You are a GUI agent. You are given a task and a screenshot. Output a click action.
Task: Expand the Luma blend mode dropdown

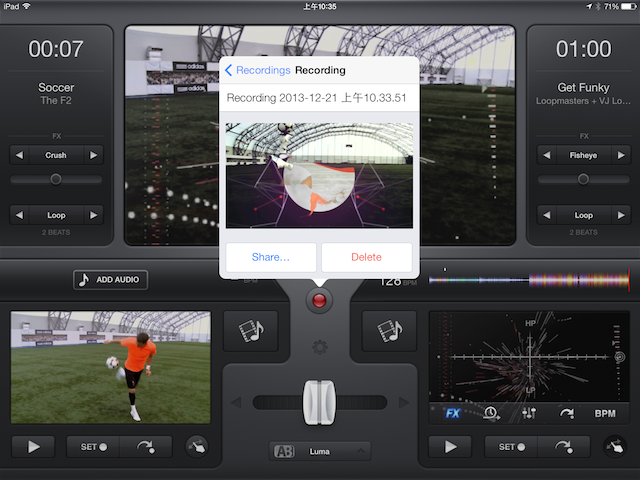(320, 451)
